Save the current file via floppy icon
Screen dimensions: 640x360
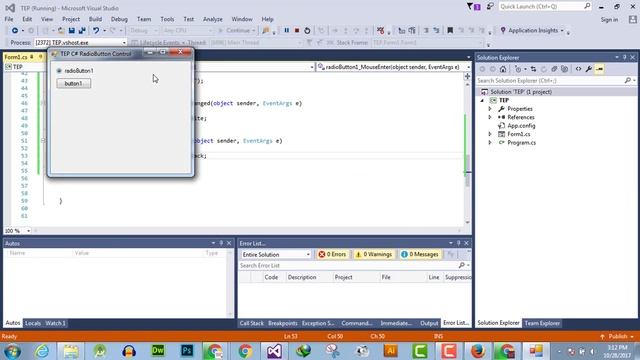[x=71, y=31]
